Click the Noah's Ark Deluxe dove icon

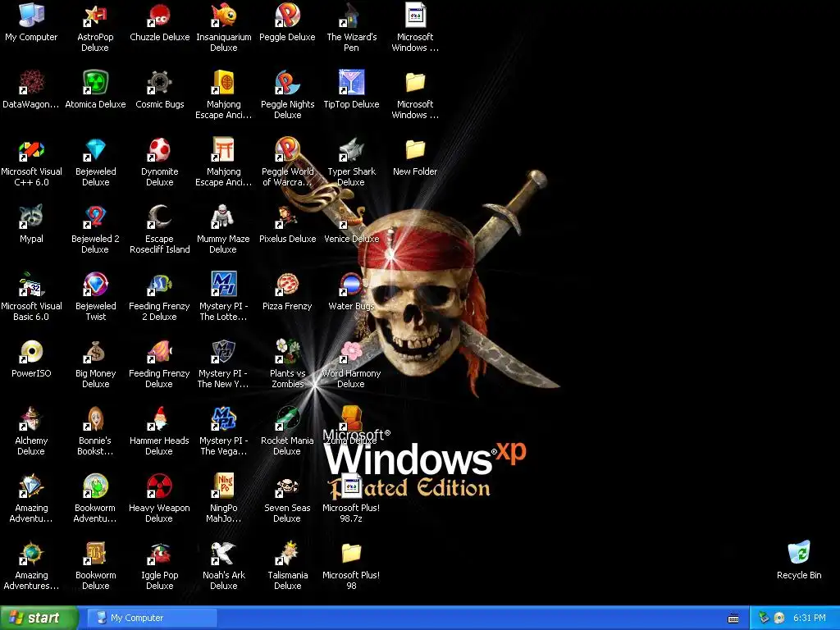click(223, 554)
